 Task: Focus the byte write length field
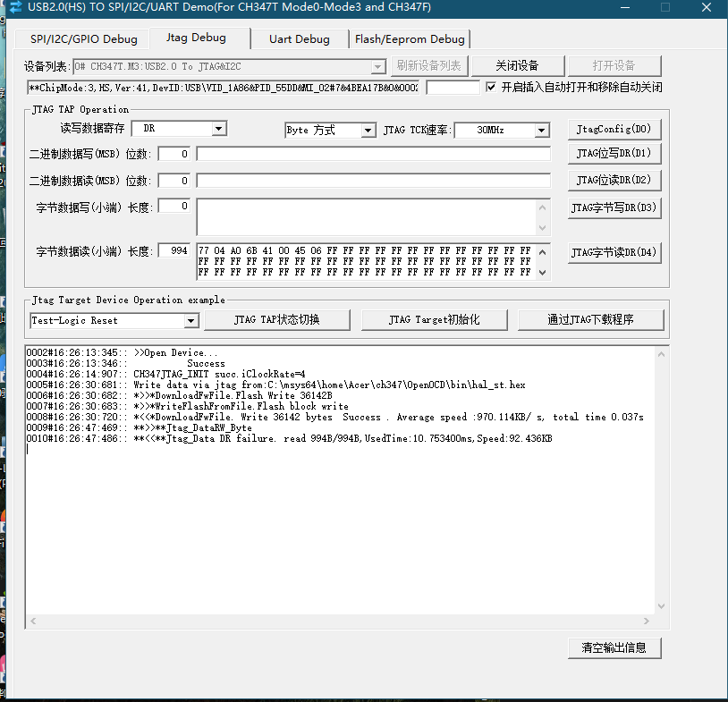174,206
